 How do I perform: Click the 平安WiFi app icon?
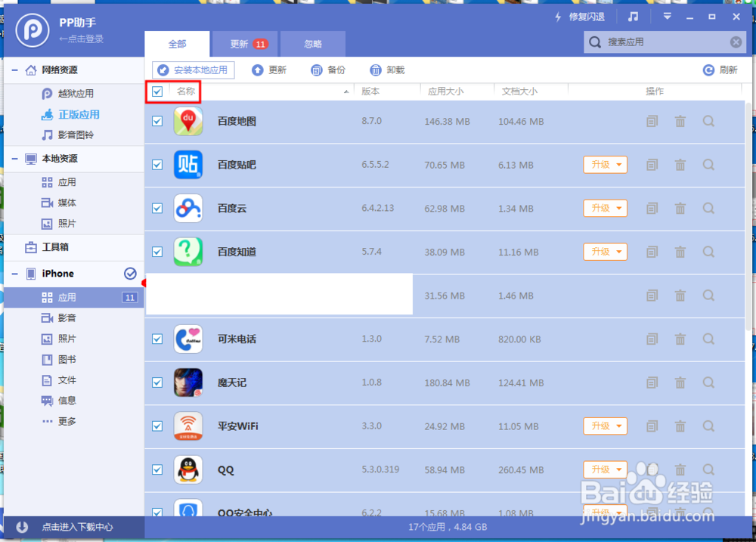coord(188,426)
